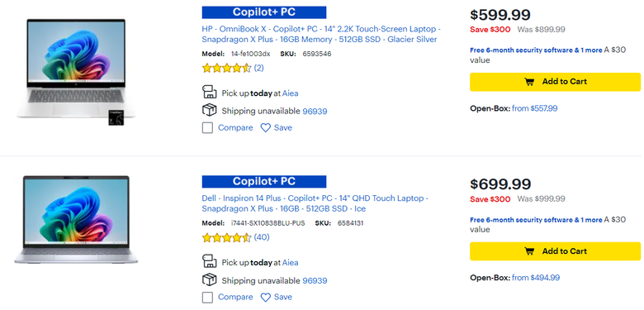Open the HP laptop open-box offer from $557.99

(534, 108)
